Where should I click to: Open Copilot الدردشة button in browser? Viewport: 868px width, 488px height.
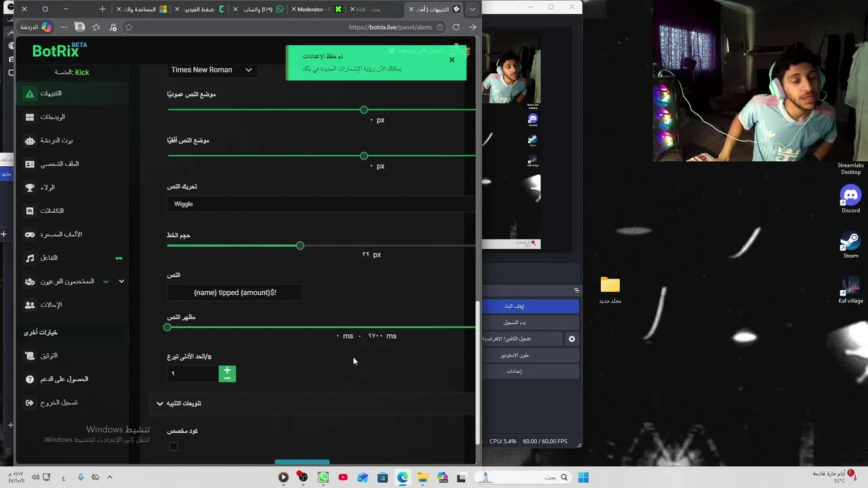[35, 27]
